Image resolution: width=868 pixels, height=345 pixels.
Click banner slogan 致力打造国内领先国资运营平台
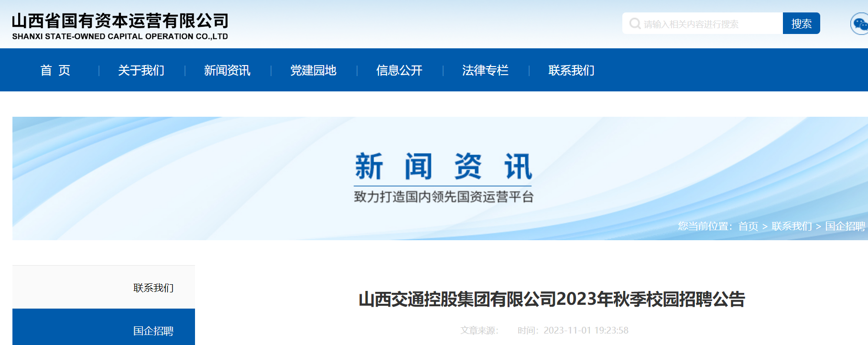tap(444, 197)
